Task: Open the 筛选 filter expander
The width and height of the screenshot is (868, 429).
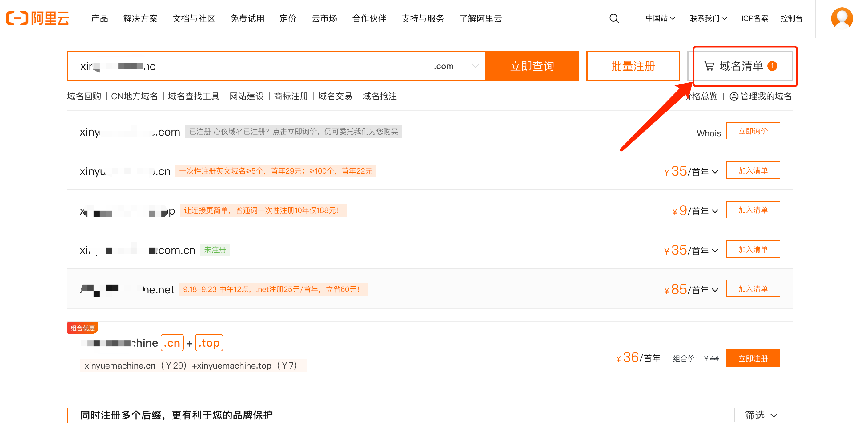Action: click(x=761, y=415)
